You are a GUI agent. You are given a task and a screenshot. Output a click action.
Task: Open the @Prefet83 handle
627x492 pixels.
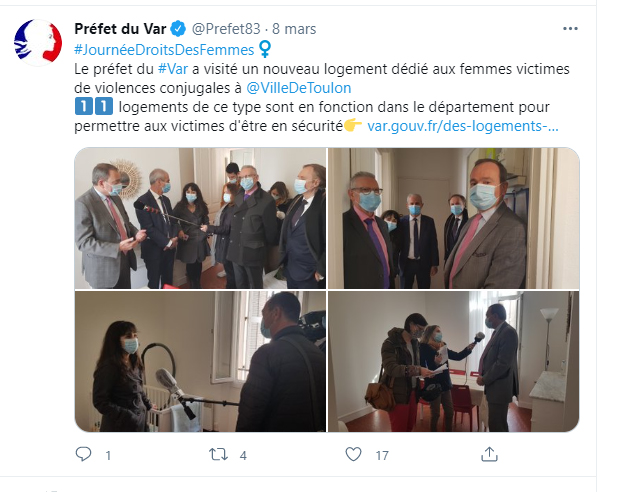click(x=226, y=29)
